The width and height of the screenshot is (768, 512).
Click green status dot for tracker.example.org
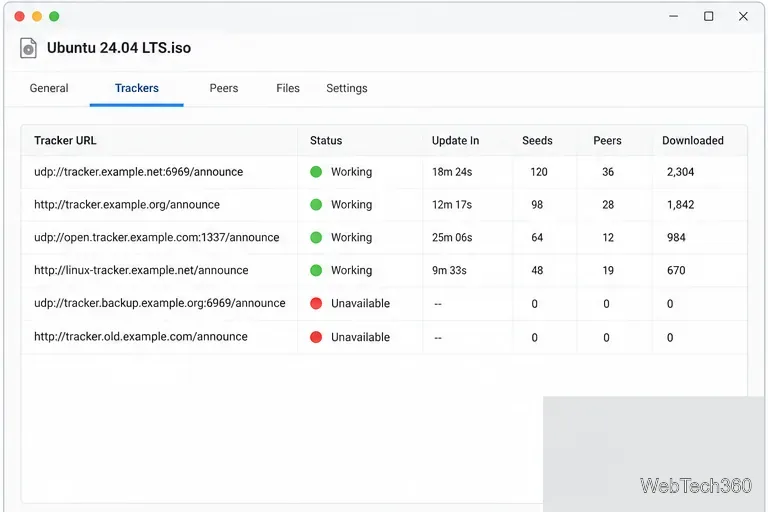click(316, 204)
